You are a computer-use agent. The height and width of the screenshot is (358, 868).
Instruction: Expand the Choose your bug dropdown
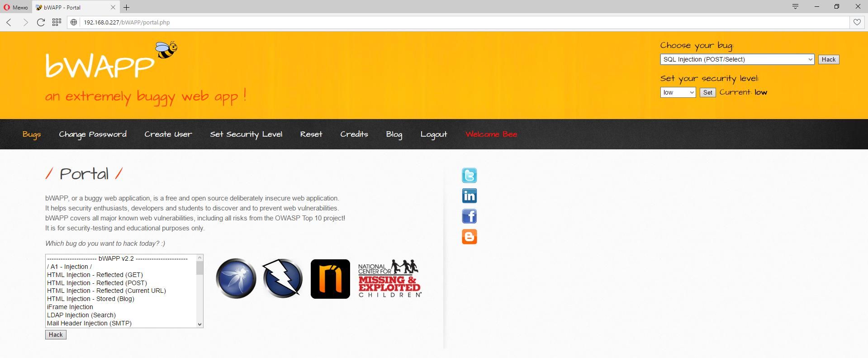737,59
